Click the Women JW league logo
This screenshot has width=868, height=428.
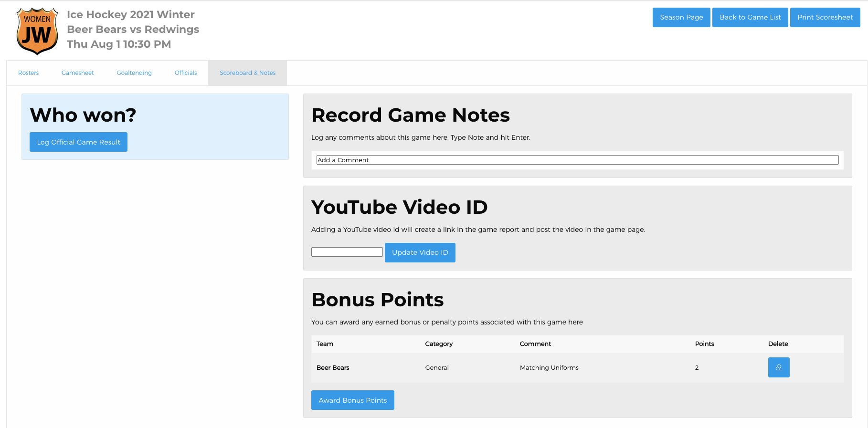37,31
